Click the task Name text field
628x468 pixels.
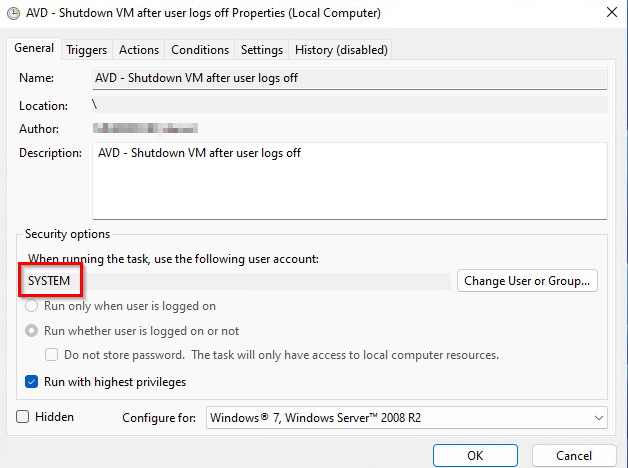pyautogui.click(x=350, y=78)
